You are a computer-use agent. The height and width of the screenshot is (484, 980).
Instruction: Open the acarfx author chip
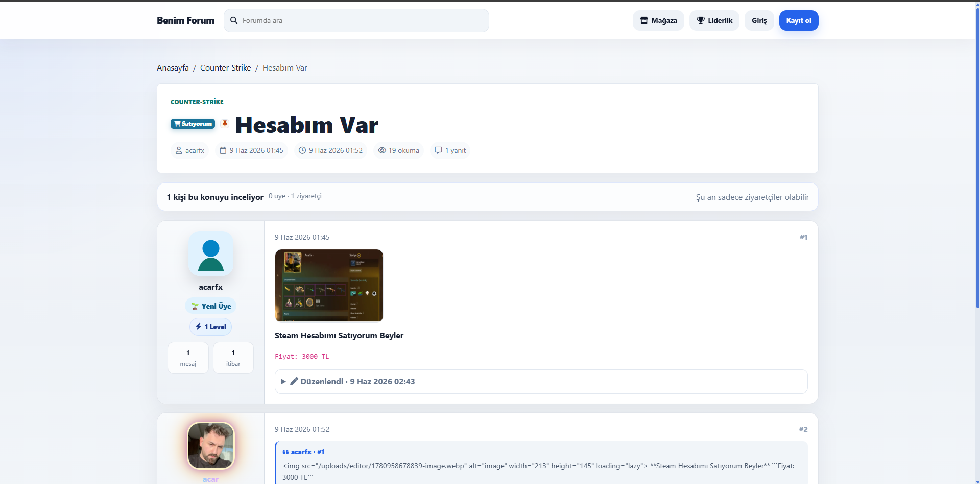tap(189, 150)
